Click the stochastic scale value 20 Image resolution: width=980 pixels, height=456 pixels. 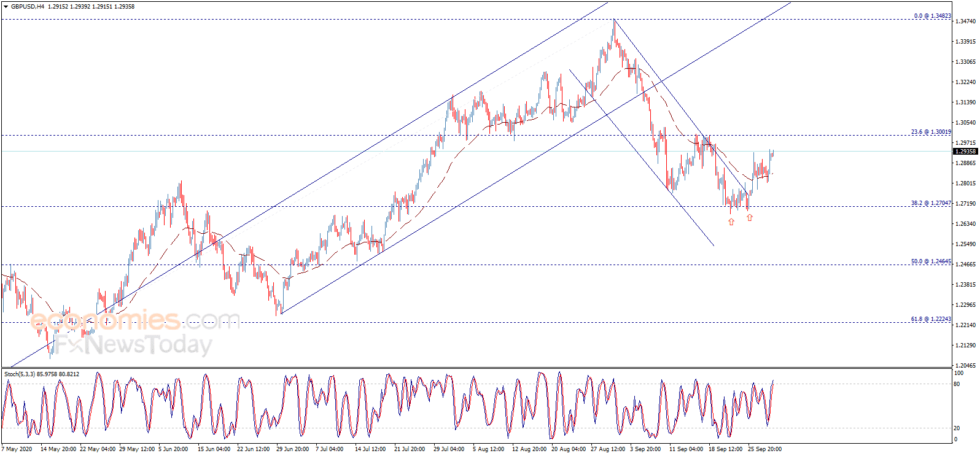(957, 428)
